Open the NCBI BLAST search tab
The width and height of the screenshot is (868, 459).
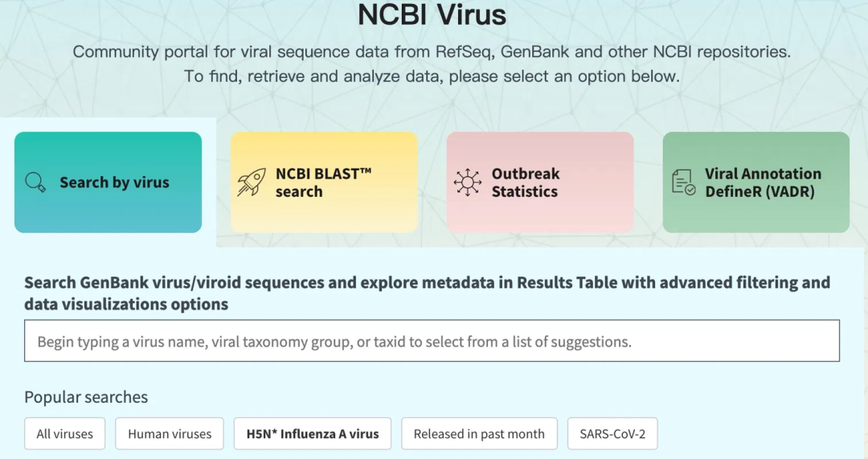[x=324, y=182]
